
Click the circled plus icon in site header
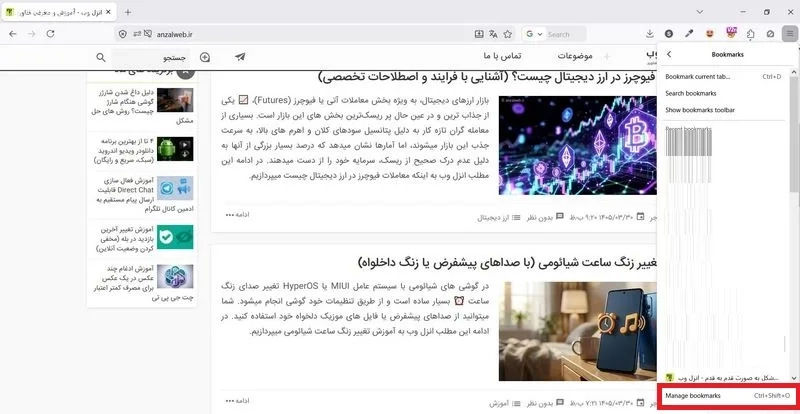(x=205, y=57)
